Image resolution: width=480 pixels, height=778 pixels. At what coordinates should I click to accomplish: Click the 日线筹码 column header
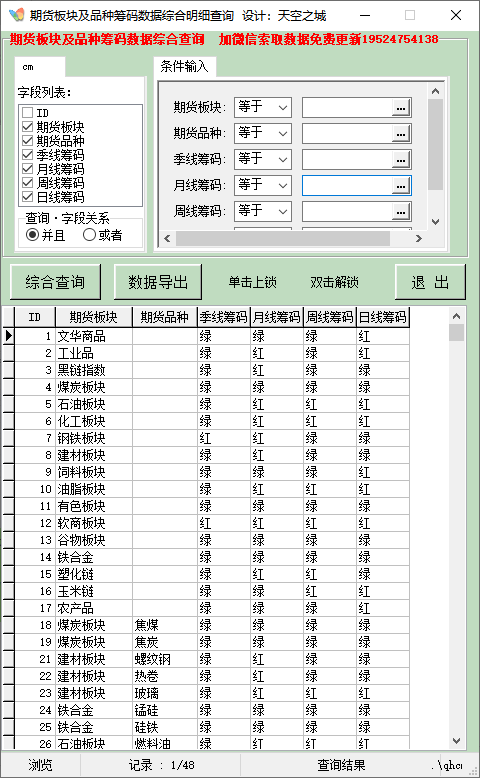click(383, 317)
